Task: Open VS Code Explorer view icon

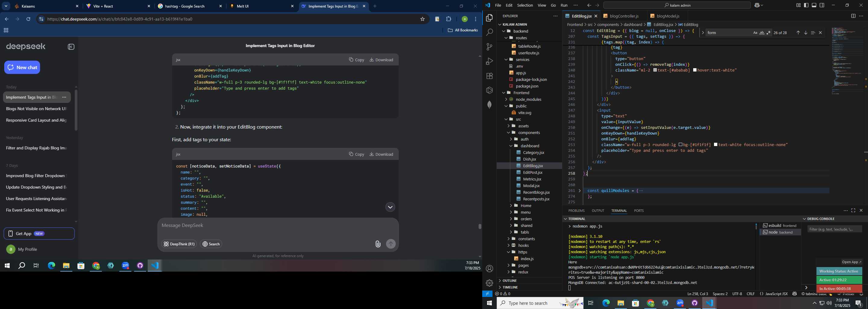Action: tap(489, 18)
